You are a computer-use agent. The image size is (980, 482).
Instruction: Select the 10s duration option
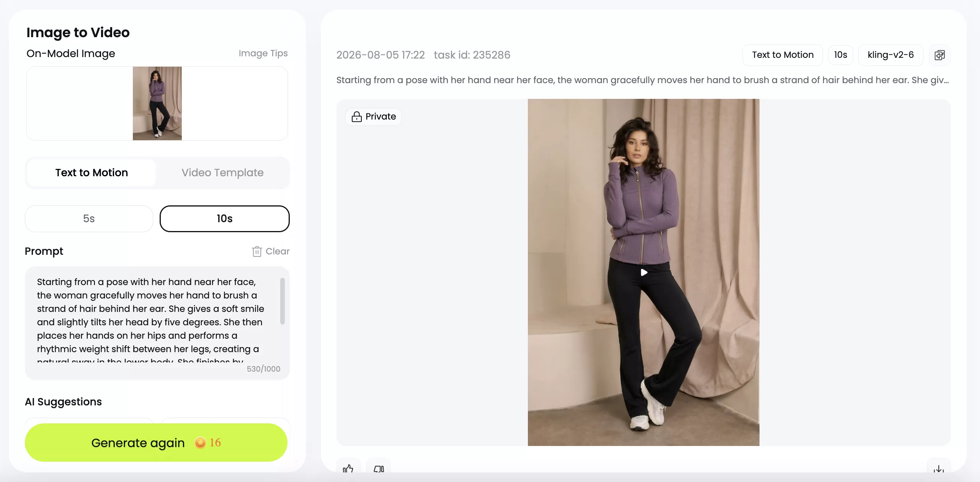(224, 219)
